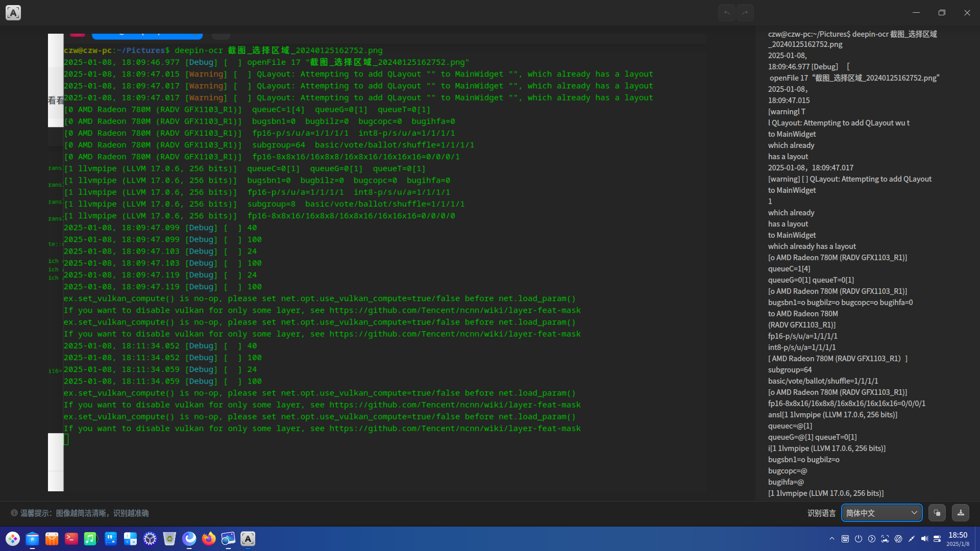Image resolution: width=980 pixels, height=551 pixels.
Task: Click the '识别语言' label
Action: coord(821,513)
